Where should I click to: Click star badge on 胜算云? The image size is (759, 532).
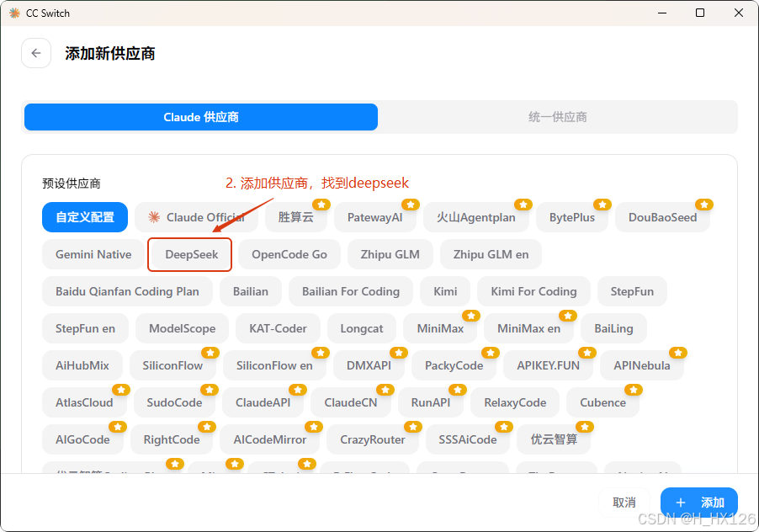[x=321, y=205]
